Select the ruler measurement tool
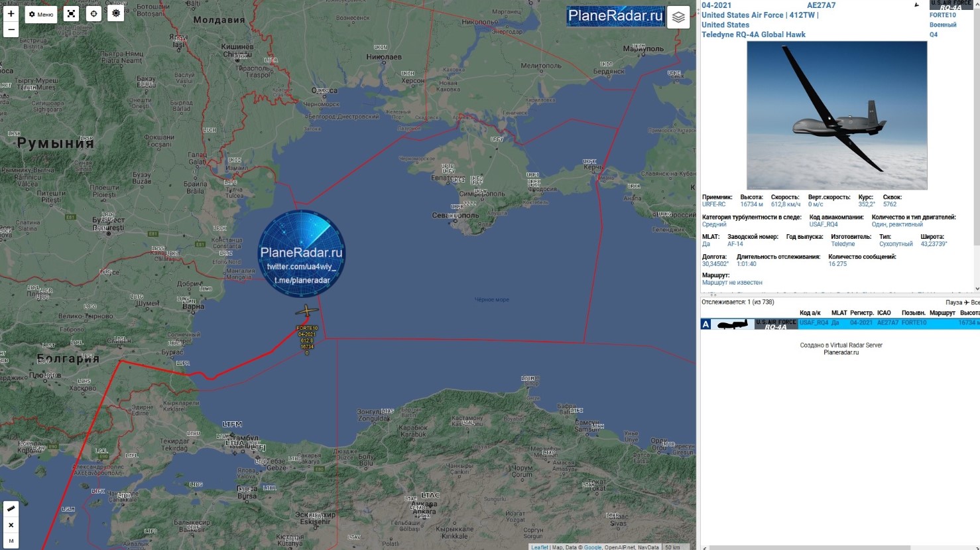The image size is (980, 550). [11, 508]
